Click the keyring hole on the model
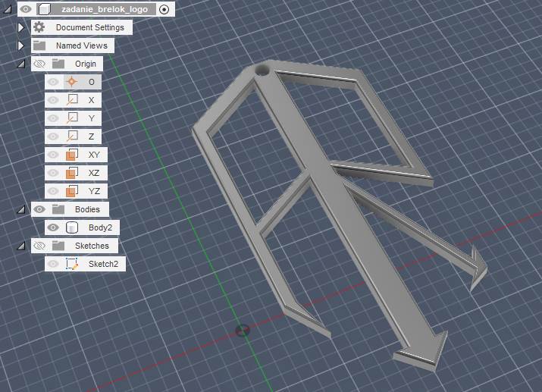The width and height of the screenshot is (542, 392). 262,71
